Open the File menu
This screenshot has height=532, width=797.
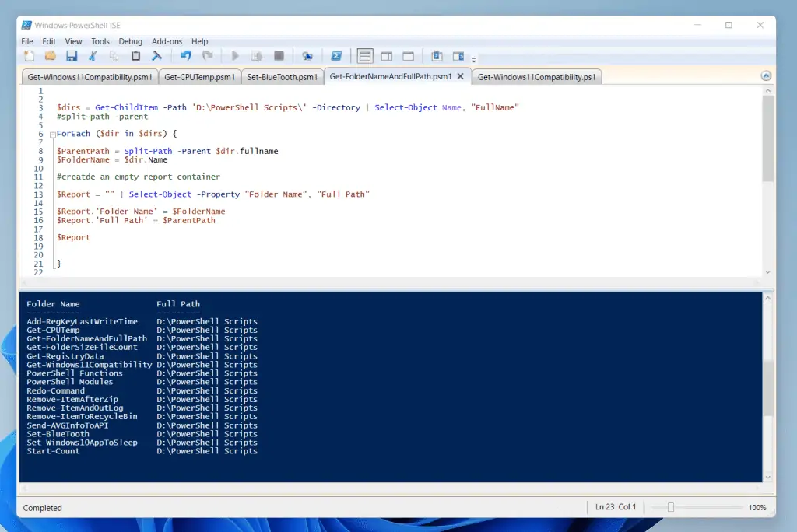[x=27, y=41]
